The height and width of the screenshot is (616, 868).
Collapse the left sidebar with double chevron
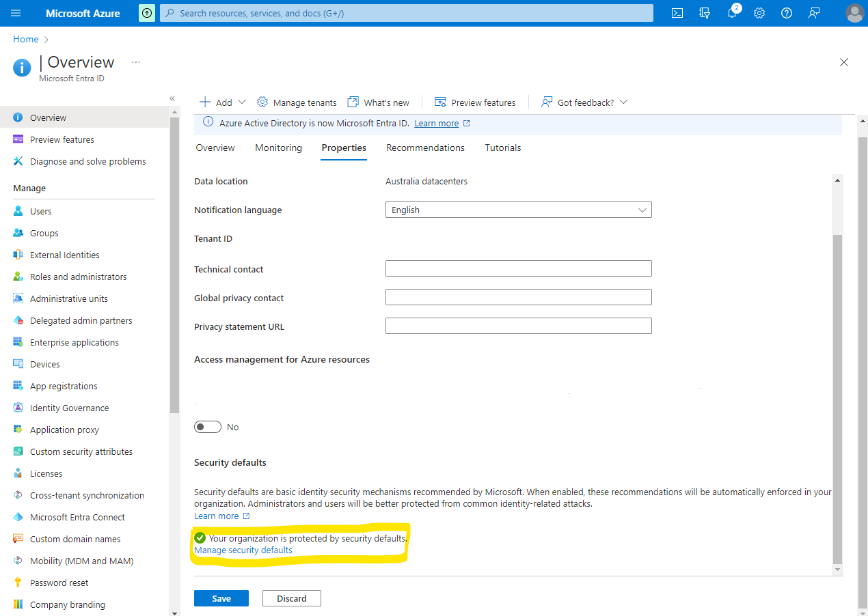(172, 98)
